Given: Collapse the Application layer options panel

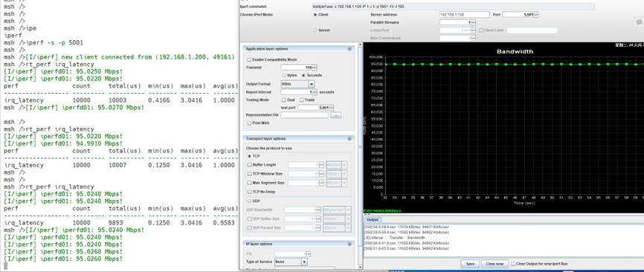Looking at the screenshot, I should [350, 49].
